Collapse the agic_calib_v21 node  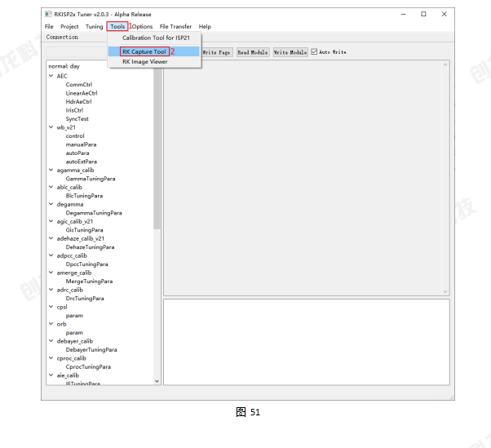tap(51, 221)
